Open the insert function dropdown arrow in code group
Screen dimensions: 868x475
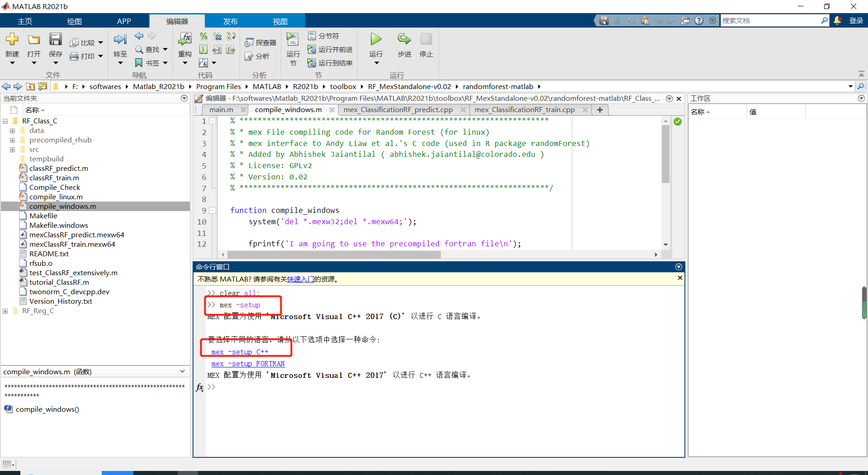click(x=214, y=63)
